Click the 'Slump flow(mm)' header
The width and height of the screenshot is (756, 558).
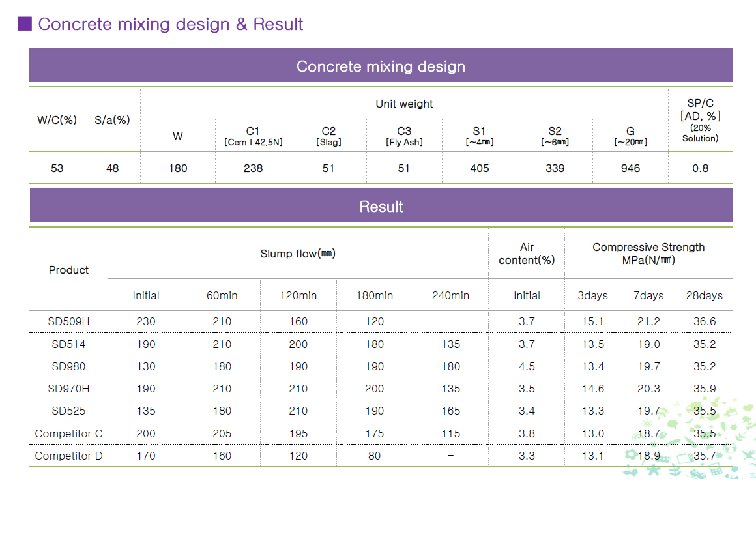click(298, 254)
